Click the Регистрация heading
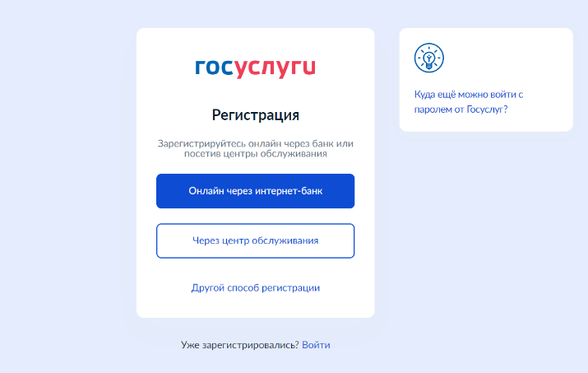The height and width of the screenshot is (373, 588). 256,115
